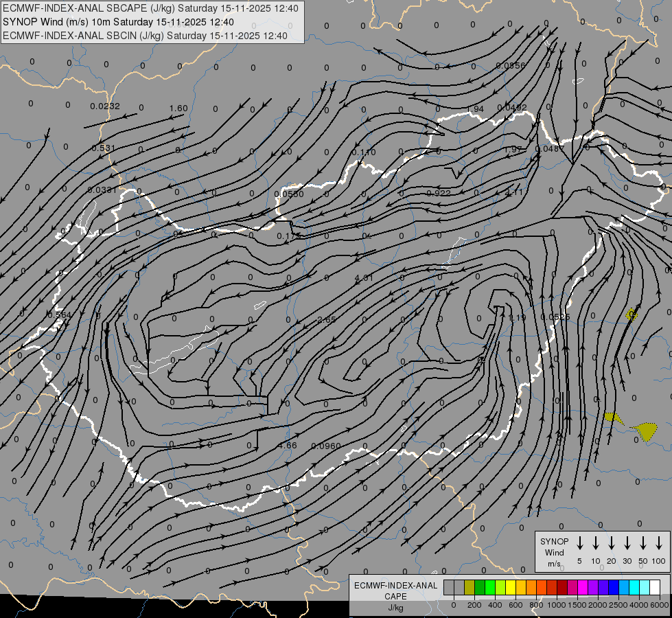Click the olive swatch on CAPE scale

470,587
